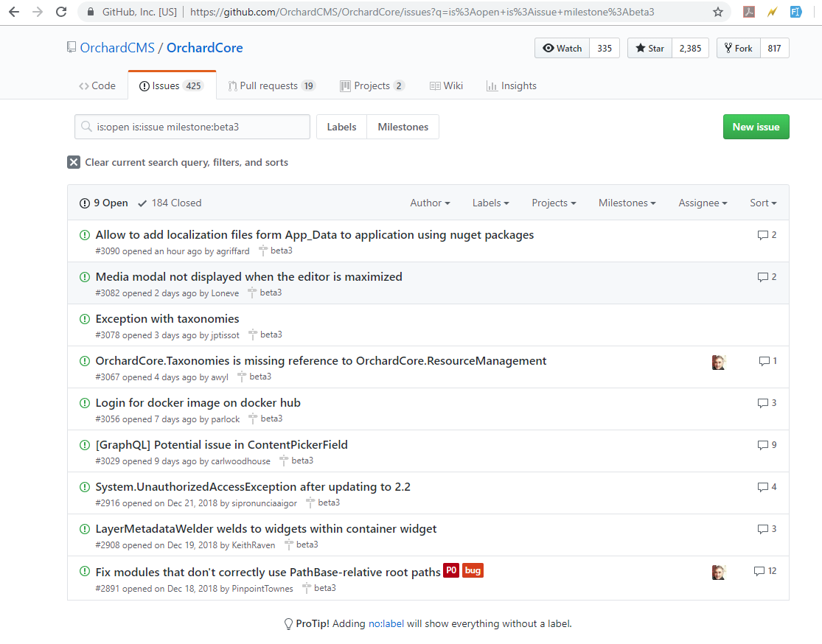View the 817 forks count
Image resolution: width=822 pixels, height=644 pixels.
[x=774, y=48]
